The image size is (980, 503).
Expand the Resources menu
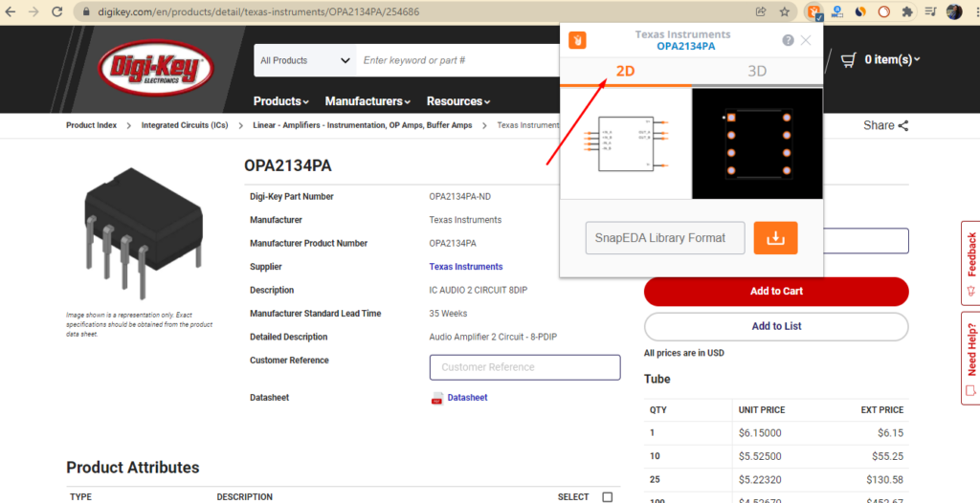[x=458, y=101]
